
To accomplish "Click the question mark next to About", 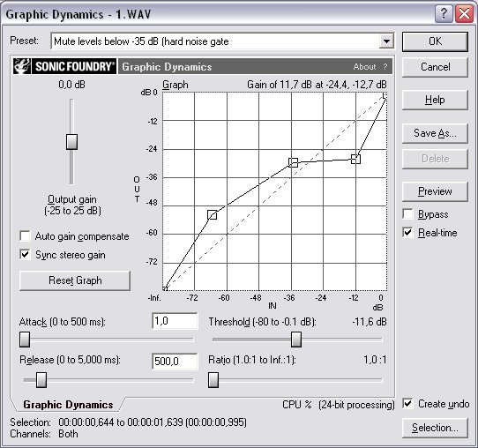I will point(385,66).
